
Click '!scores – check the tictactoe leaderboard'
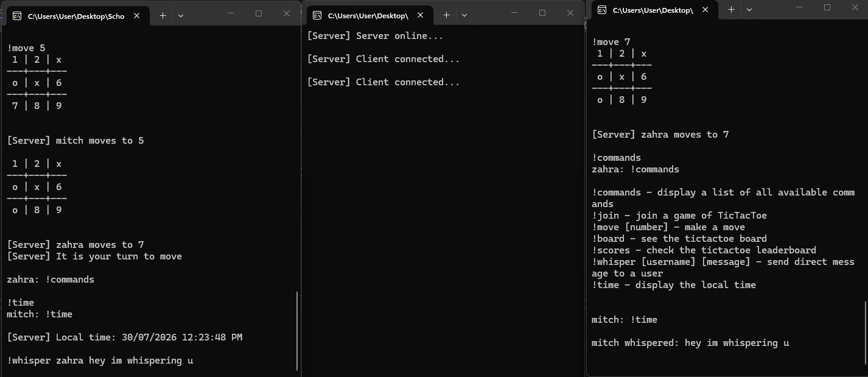[704, 250]
